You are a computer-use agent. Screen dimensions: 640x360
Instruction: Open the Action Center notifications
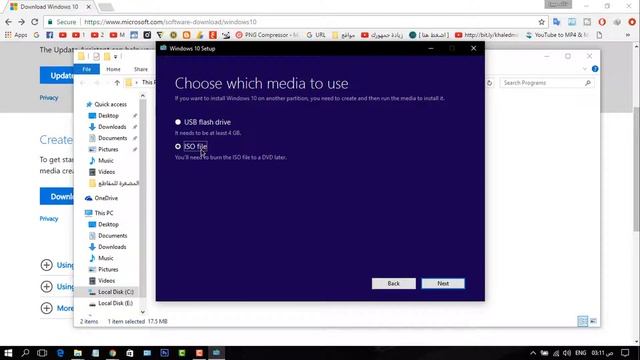point(625,353)
